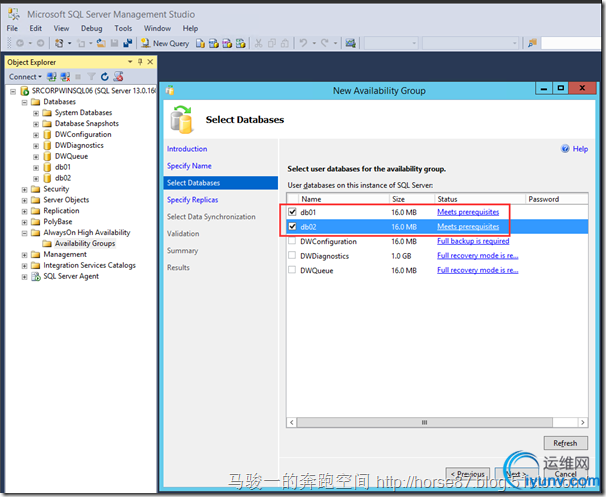Sort the list by Size column header
This screenshot has width=606, height=497.
pyautogui.click(x=412, y=199)
